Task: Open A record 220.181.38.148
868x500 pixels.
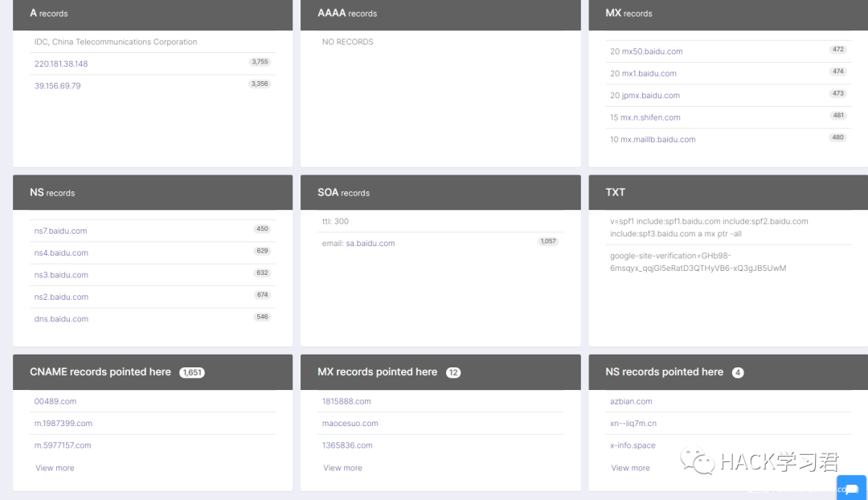Action: pyautogui.click(x=61, y=64)
